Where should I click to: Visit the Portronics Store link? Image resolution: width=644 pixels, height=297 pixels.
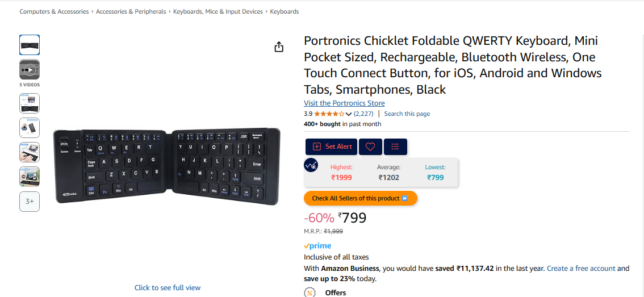pos(344,103)
